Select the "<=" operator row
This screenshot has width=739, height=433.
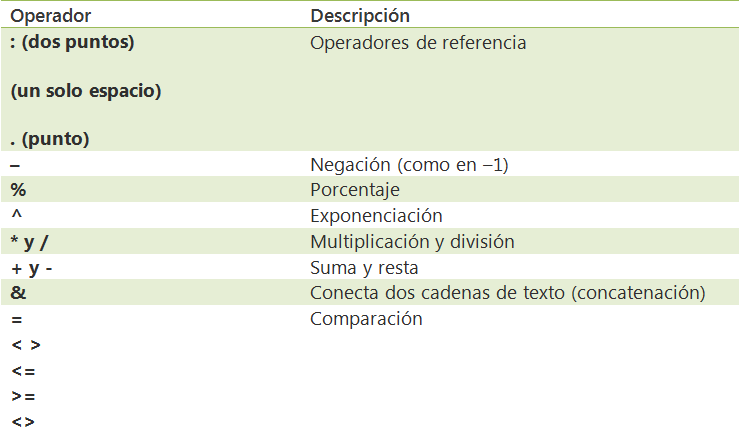(x=23, y=372)
